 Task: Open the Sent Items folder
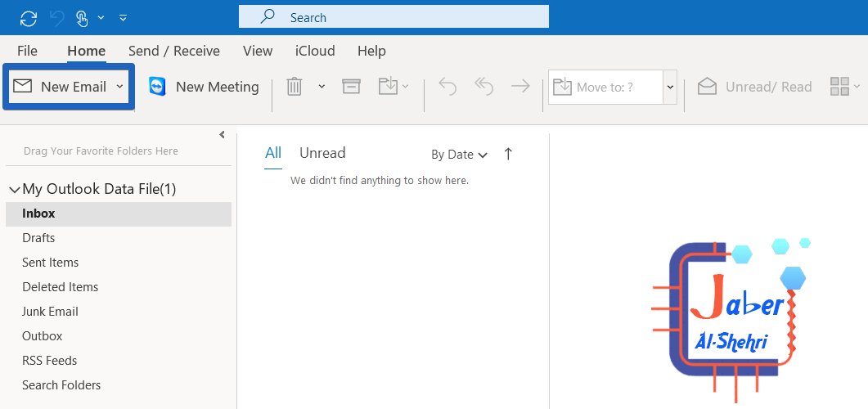tap(51, 263)
